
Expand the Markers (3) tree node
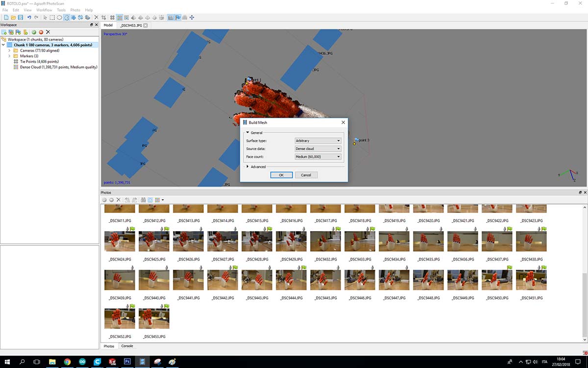click(x=9, y=56)
